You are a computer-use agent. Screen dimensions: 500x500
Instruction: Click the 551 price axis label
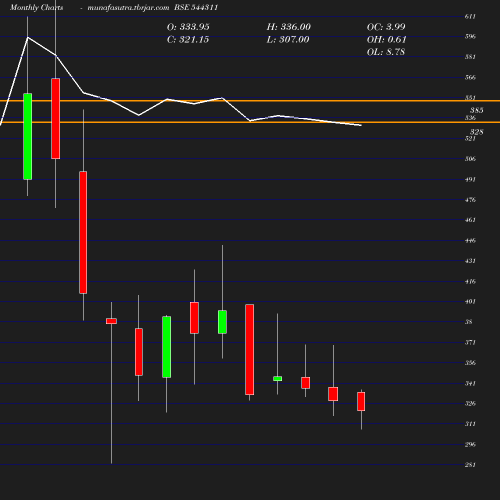pos(470,98)
